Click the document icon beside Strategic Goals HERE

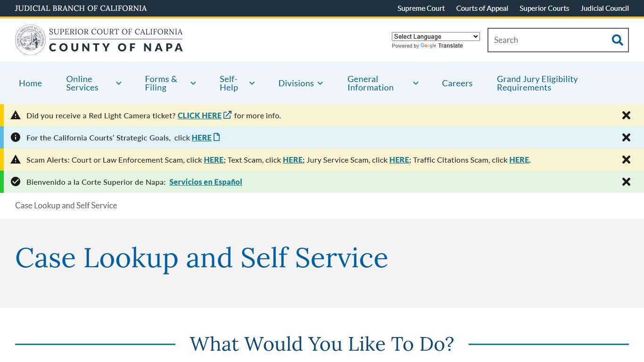point(216,137)
